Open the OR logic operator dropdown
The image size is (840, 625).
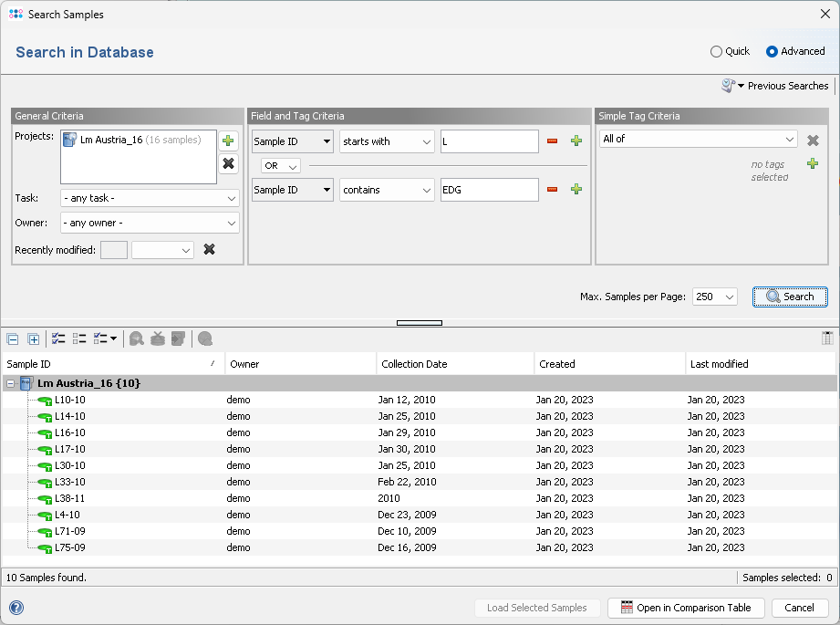(281, 166)
